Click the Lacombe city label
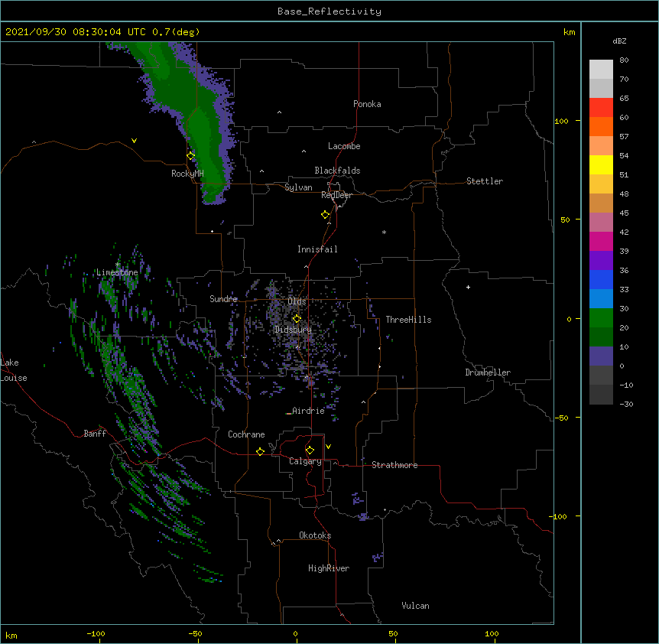This screenshot has width=659, height=644. click(x=344, y=146)
